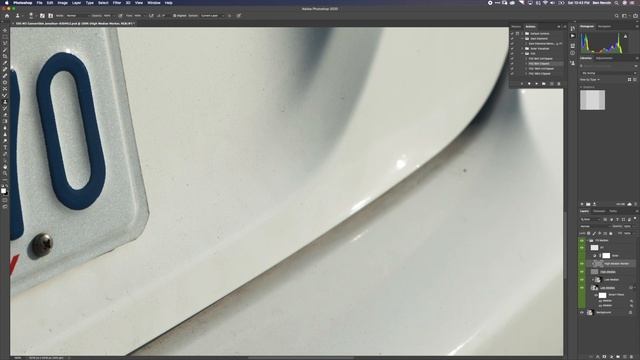Open the Filter menu
This screenshot has height=360, width=640.
click(x=117, y=2)
